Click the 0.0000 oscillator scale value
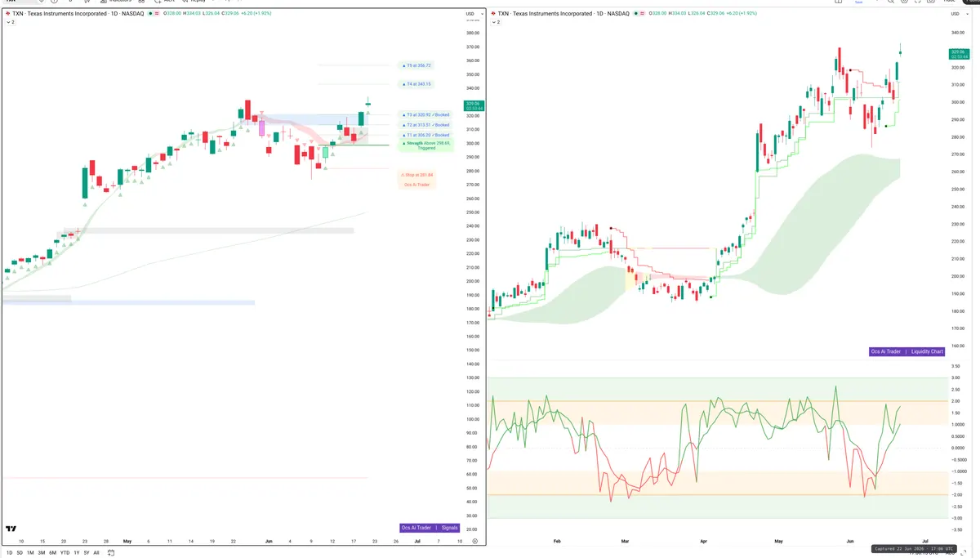 [958, 448]
